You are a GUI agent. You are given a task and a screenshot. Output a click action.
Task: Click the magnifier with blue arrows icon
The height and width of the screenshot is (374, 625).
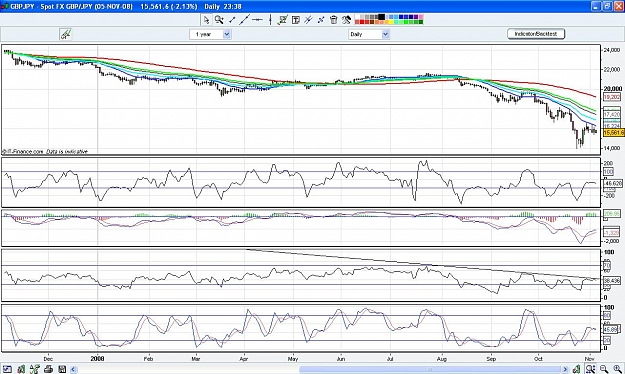[590, 369]
